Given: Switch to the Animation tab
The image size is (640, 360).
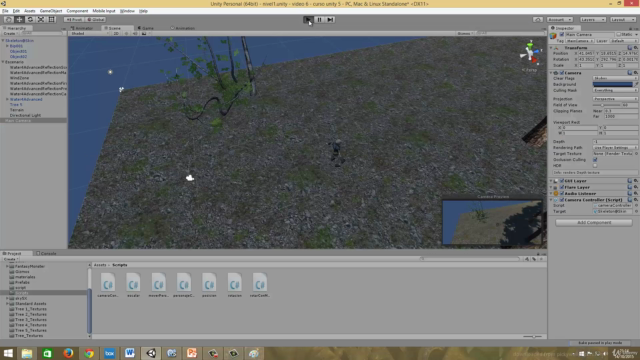Looking at the screenshot, I should (x=183, y=28).
